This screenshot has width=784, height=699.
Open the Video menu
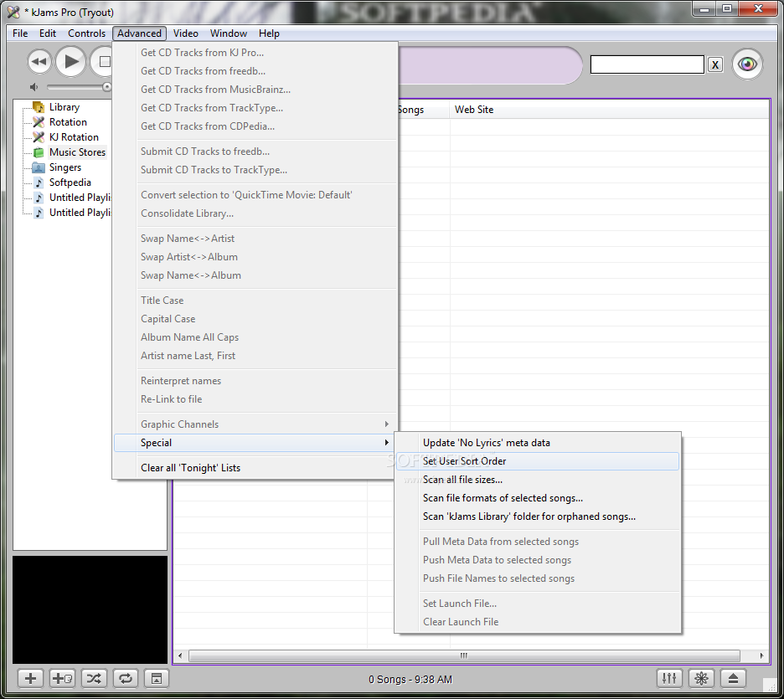185,33
